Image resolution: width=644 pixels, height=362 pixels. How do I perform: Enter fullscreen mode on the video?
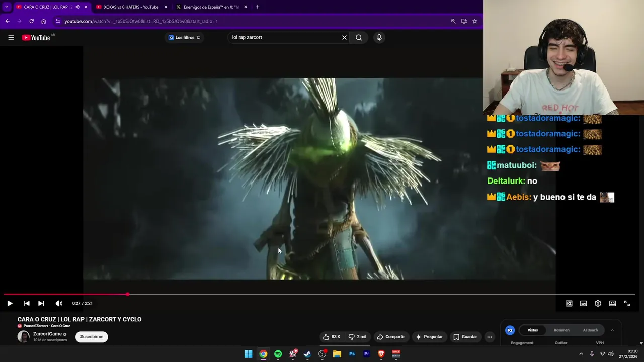pyautogui.click(x=627, y=303)
